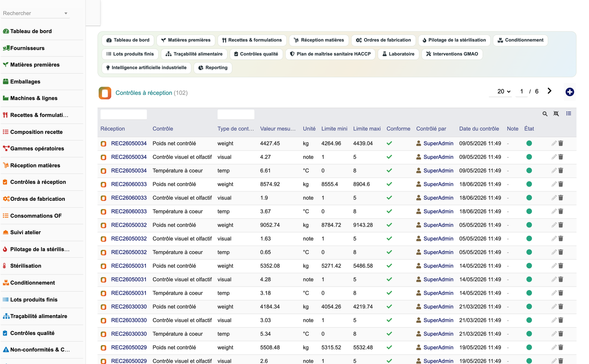Click the Réception column filter field
Viewport: 589px width, 364px height.
[x=124, y=114]
